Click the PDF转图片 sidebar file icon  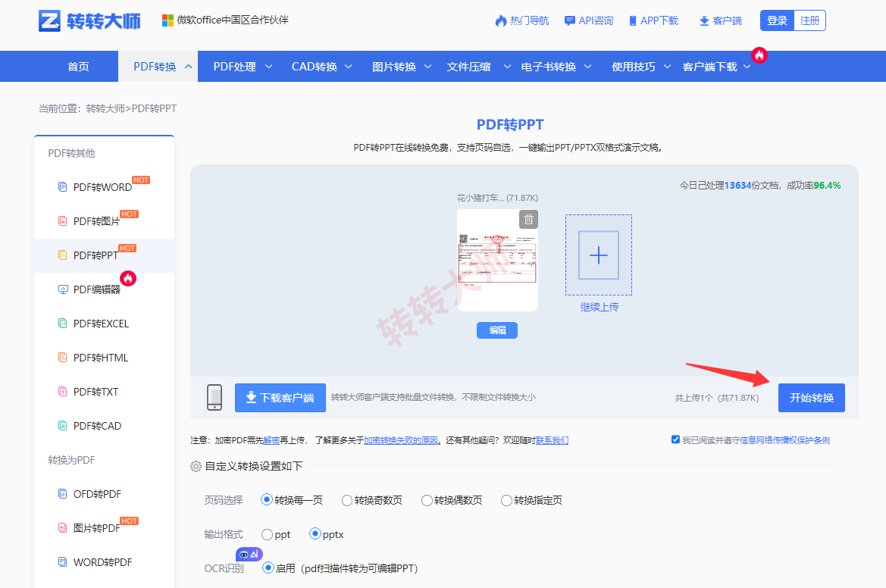[x=63, y=220]
